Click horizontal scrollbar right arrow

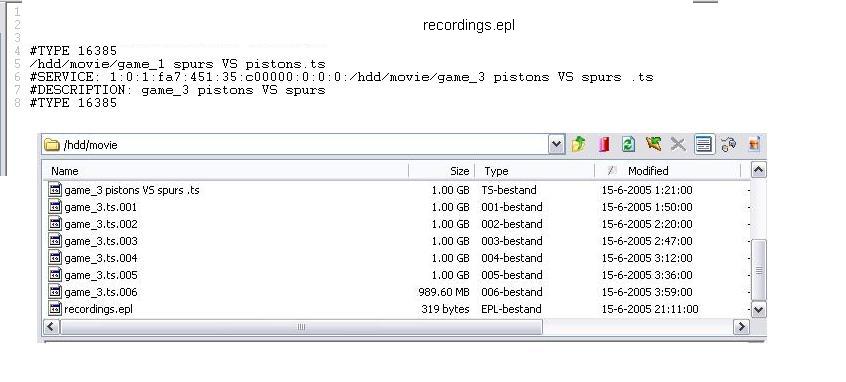coord(741,326)
